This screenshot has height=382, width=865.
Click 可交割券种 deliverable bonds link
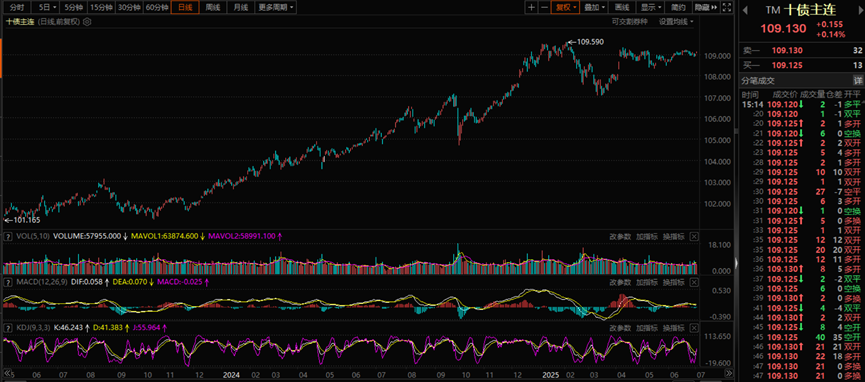628,22
